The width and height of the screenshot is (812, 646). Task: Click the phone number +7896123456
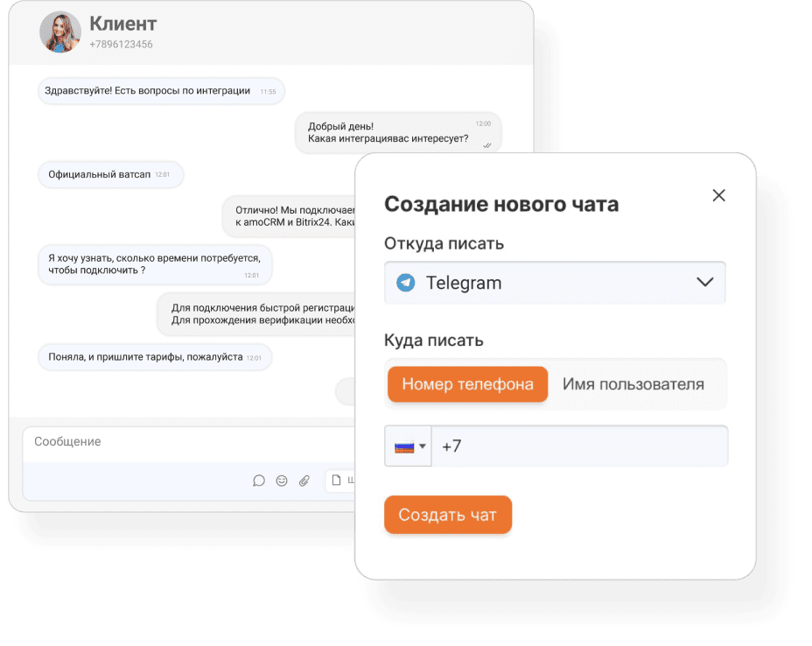click(121, 44)
